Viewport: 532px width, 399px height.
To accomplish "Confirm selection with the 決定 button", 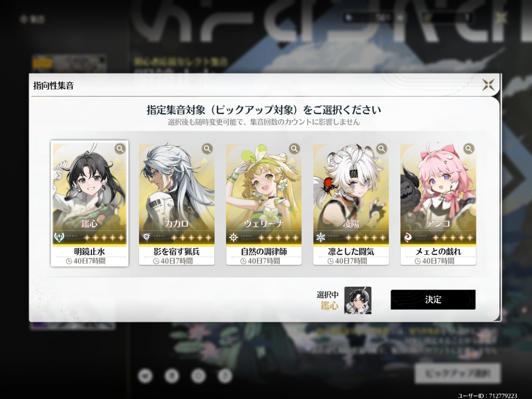I will click(433, 300).
